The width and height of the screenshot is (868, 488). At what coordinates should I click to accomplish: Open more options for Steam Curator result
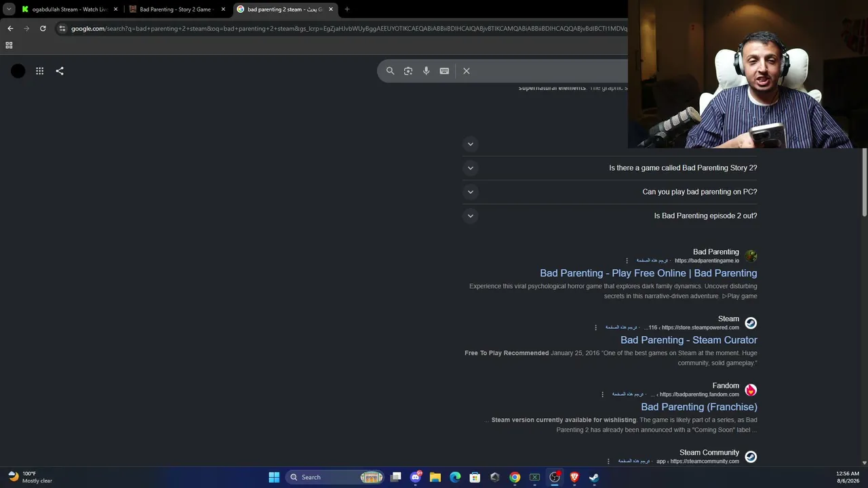[596, 327]
